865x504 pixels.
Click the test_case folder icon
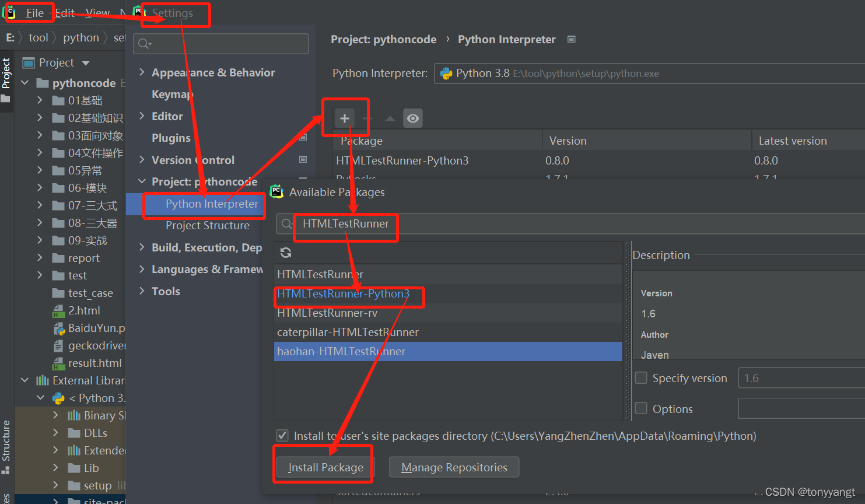tap(58, 293)
